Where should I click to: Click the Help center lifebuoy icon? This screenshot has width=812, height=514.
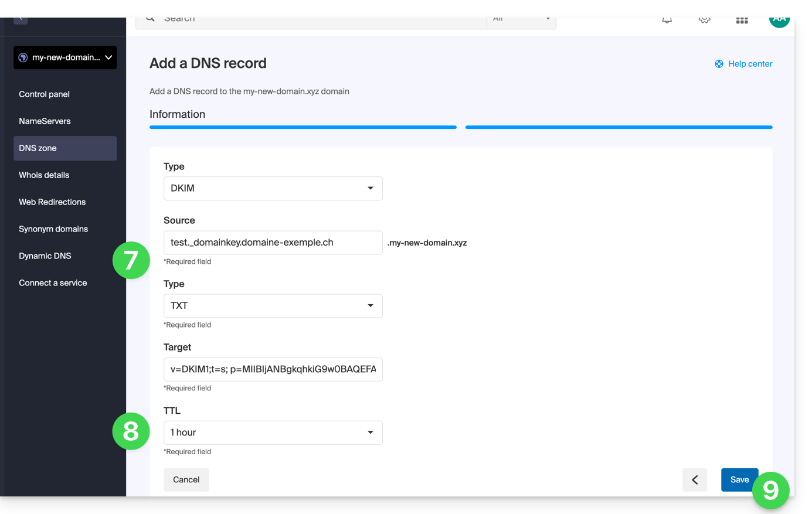coord(719,64)
